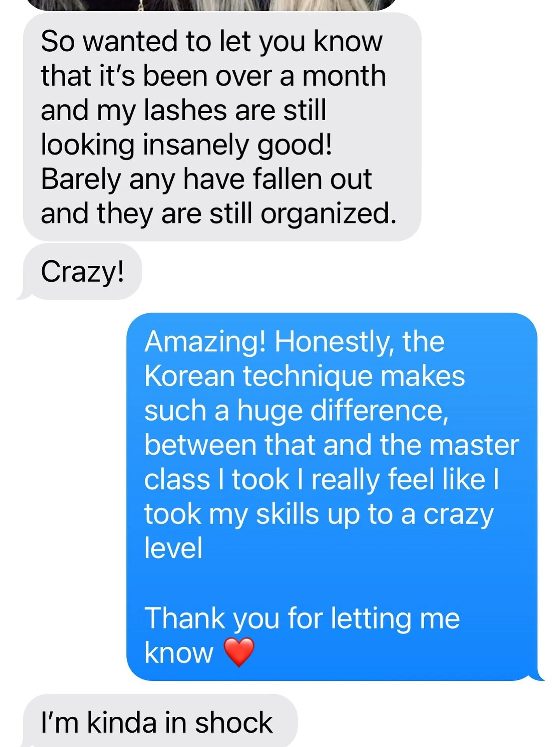Tap 'Thank you for letting me' line
560x747 pixels.
302,618
